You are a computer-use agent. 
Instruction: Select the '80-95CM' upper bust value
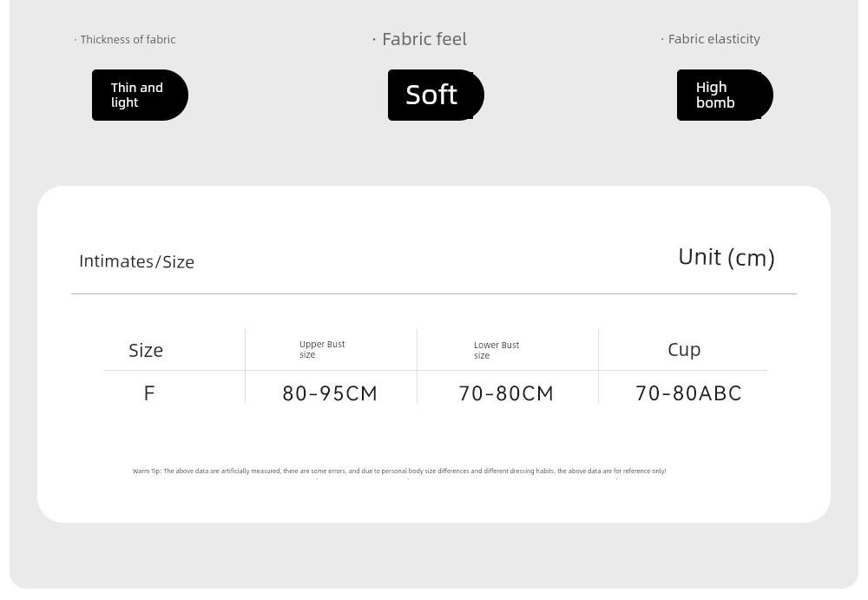tap(330, 393)
